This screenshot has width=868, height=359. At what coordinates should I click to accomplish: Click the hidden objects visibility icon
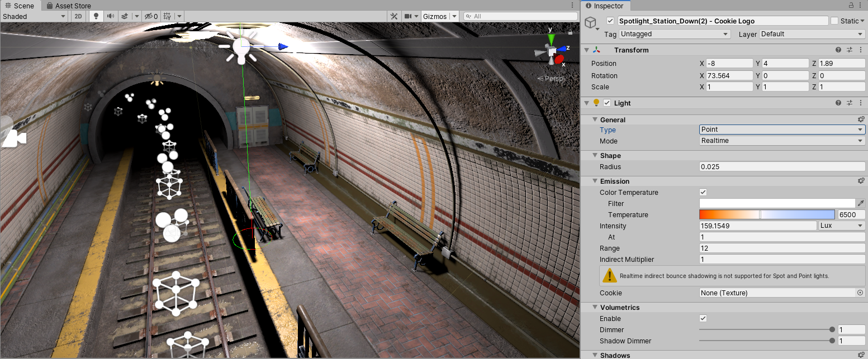tap(148, 16)
